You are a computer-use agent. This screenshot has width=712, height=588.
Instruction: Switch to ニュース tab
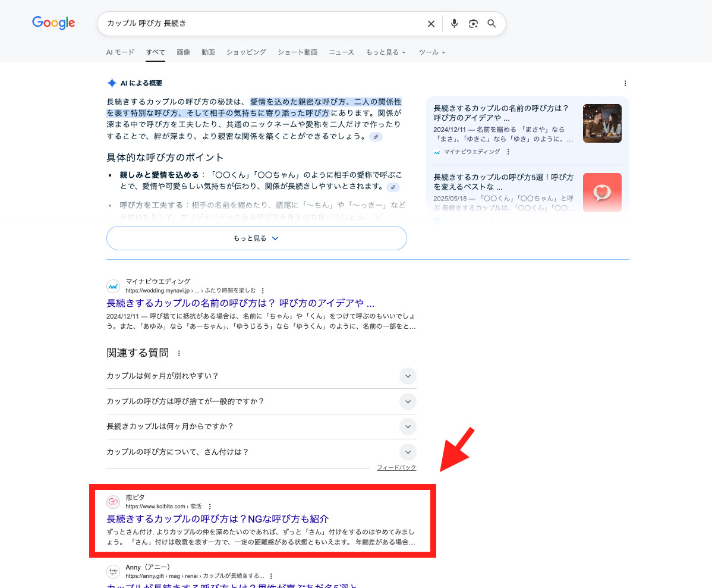(342, 52)
